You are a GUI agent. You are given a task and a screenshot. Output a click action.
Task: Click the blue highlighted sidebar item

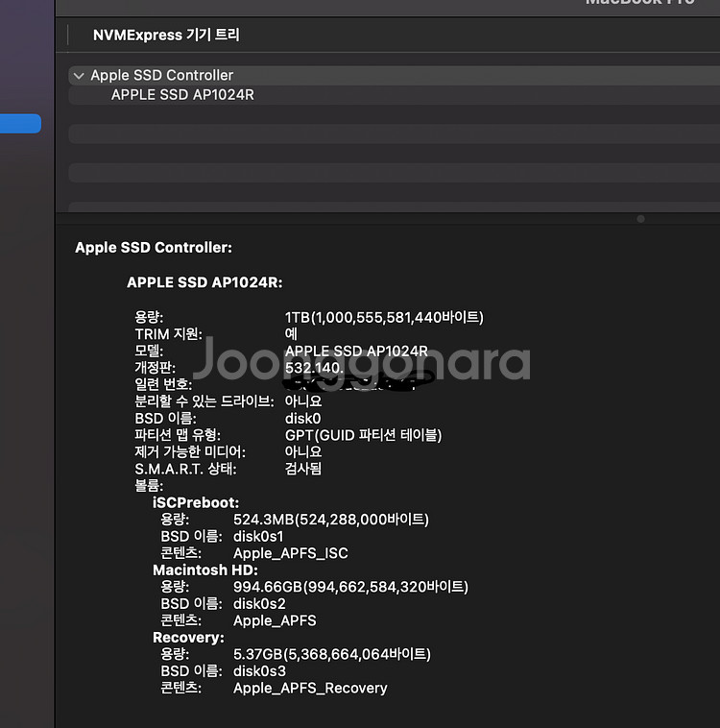(20, 124)
